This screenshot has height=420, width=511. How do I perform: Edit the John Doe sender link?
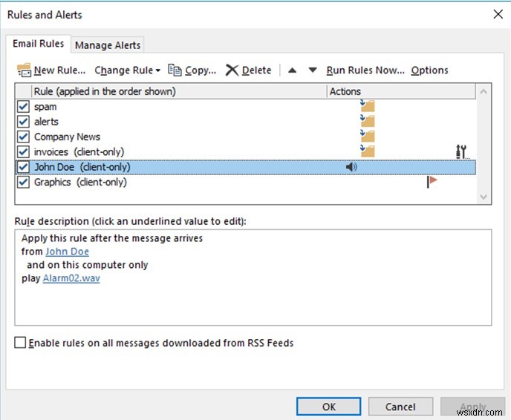click(67, 252)
